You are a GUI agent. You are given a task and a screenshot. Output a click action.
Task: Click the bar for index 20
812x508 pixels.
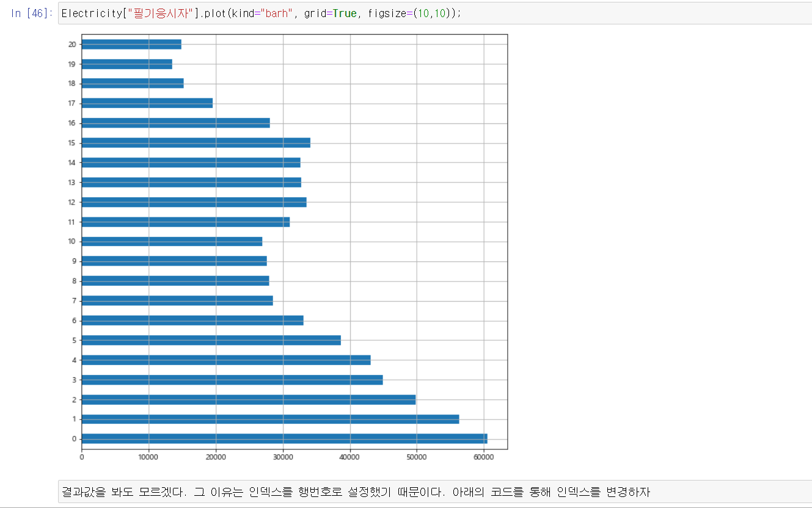[x=131, y=45]
